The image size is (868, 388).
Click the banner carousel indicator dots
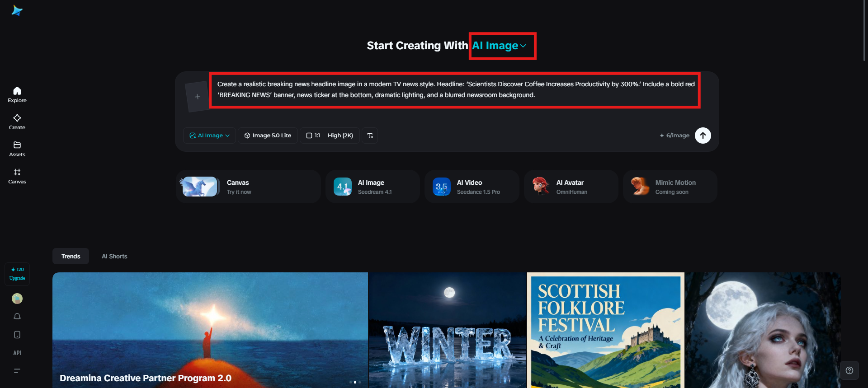pyautogui.click(x=355, y=382)
